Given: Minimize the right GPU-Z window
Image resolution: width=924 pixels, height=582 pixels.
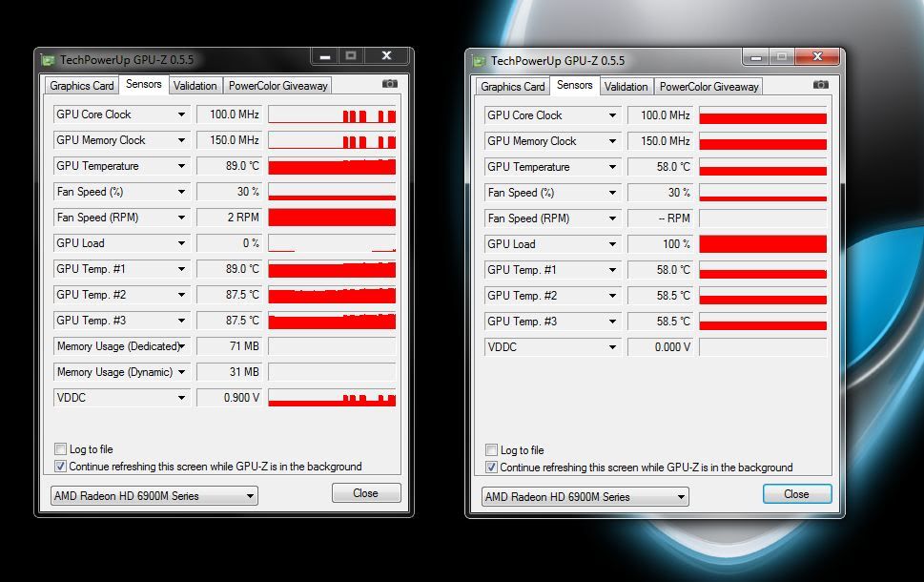Looking at the screenshot, I should tap(755, 57).
